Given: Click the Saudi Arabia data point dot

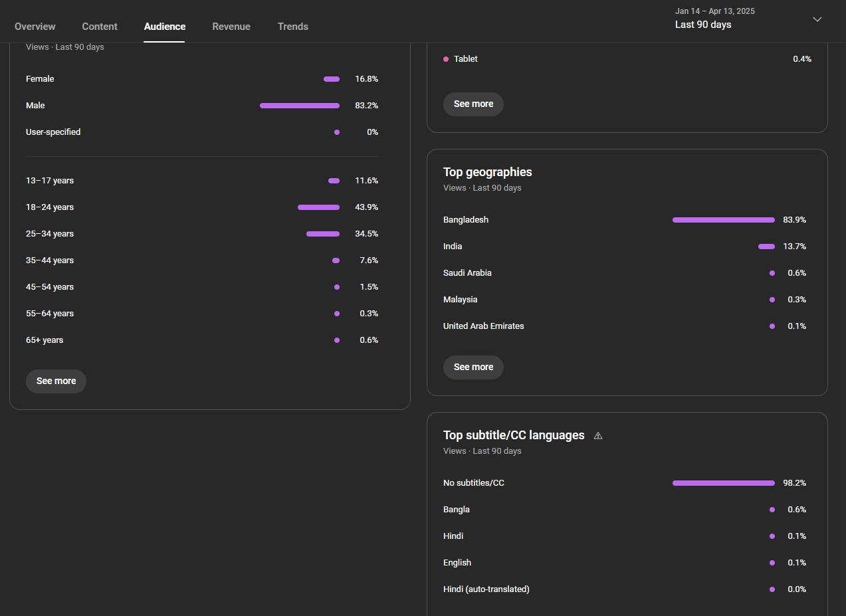Looking at the screenshot, I should [772, 273].
